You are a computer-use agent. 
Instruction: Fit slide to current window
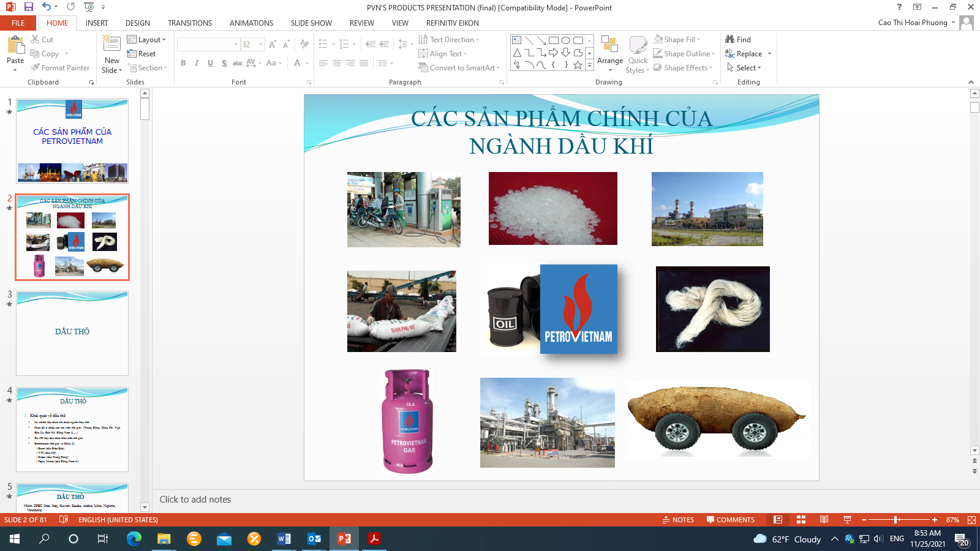point(971,520)
